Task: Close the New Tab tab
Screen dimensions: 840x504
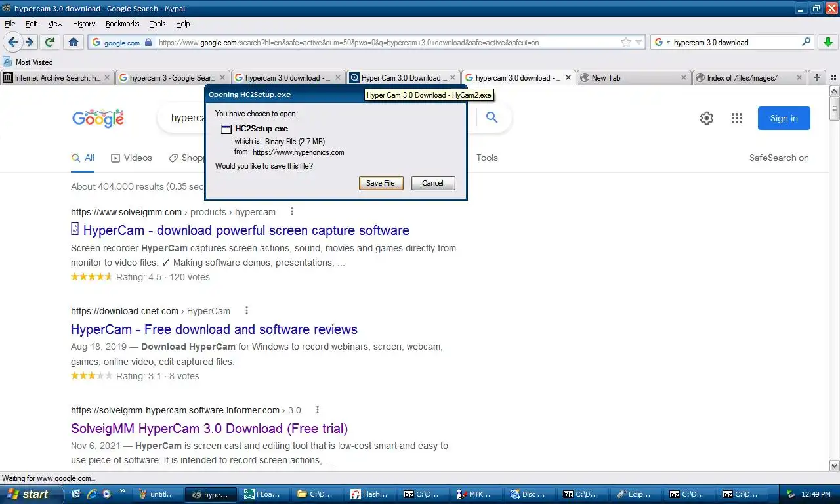Action: click(684, 77)
